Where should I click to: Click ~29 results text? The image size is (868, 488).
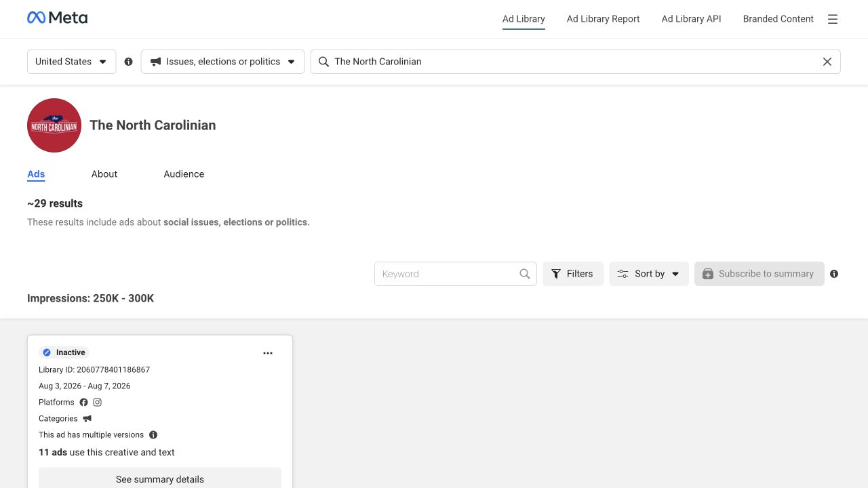[55, 203]
